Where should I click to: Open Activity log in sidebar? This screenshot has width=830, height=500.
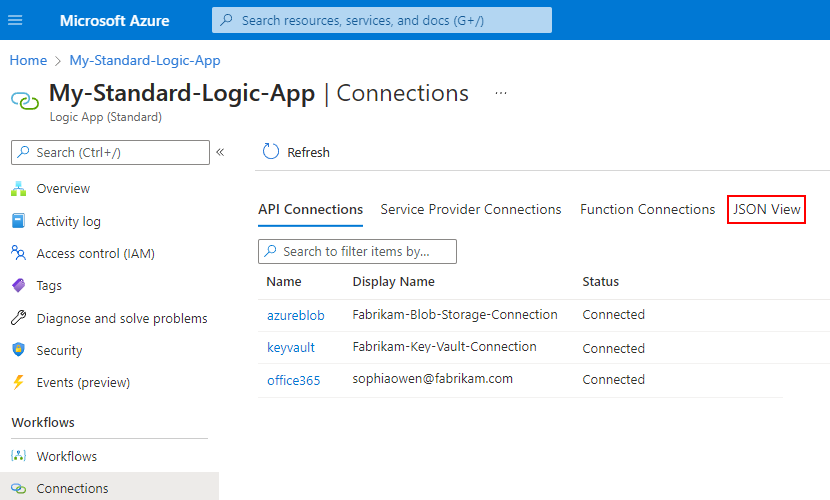pyautogui.click(x=68, y=222)
